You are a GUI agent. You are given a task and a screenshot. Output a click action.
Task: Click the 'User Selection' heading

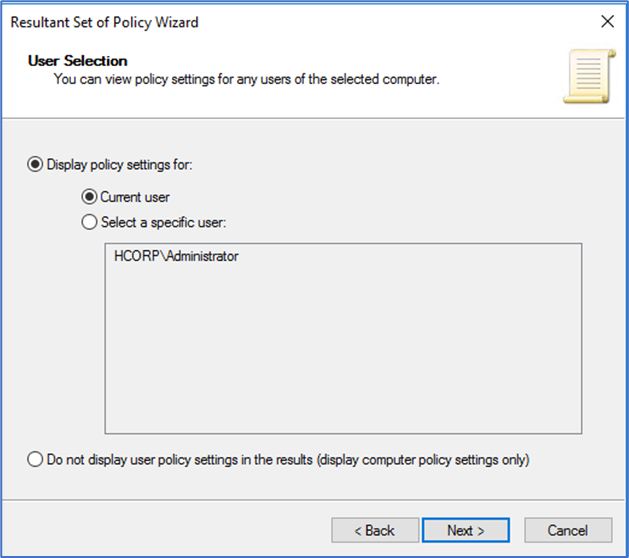[78, 61]
